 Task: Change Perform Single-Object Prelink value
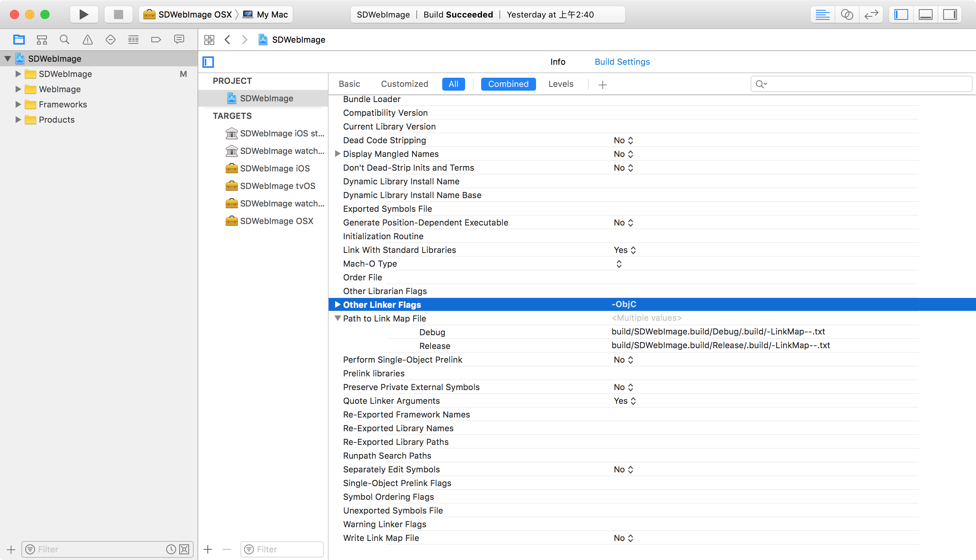pos(623,360)
